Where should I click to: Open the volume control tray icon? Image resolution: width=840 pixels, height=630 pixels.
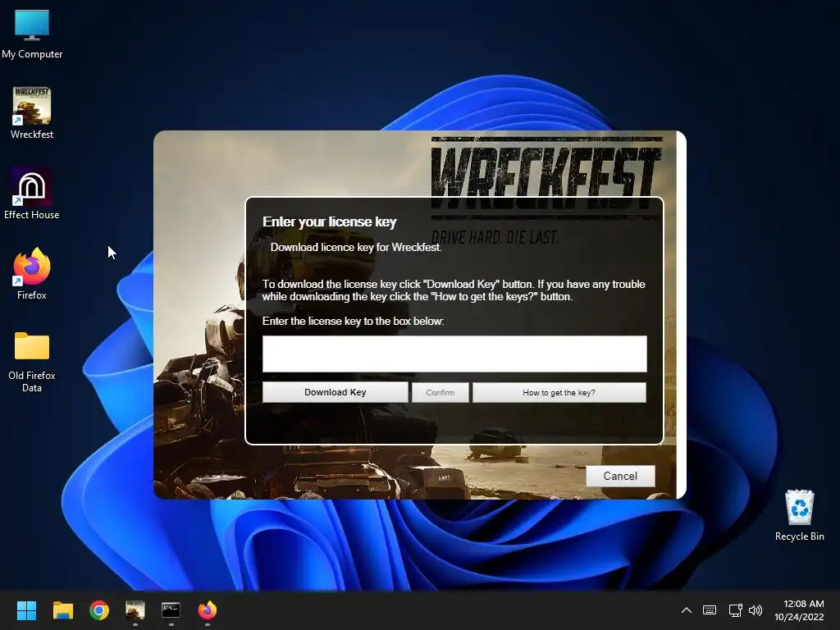pos(756,610)
